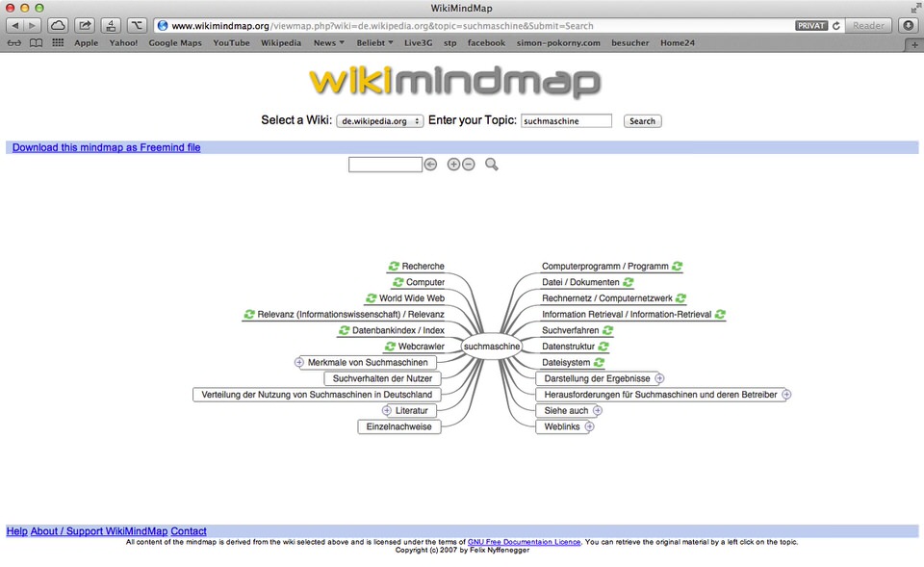Image resolution: width=924 pixels, height=567 pixels.
Task: Zoom in the mindmap with plus icon
Action: point(453,165)
